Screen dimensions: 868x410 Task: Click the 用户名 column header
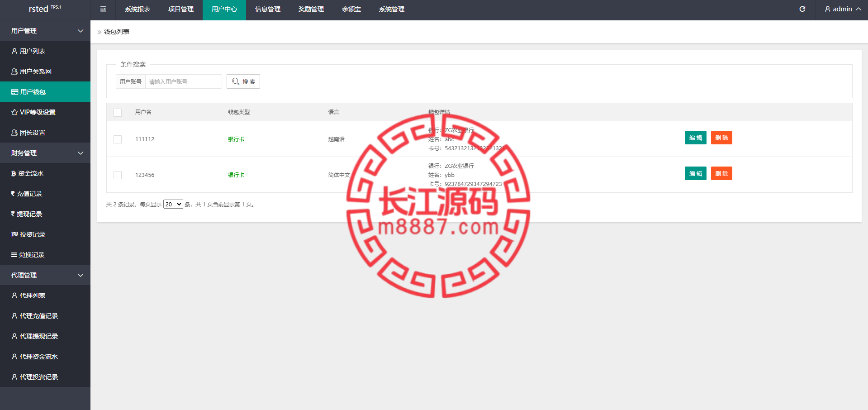tap(143, 112)
